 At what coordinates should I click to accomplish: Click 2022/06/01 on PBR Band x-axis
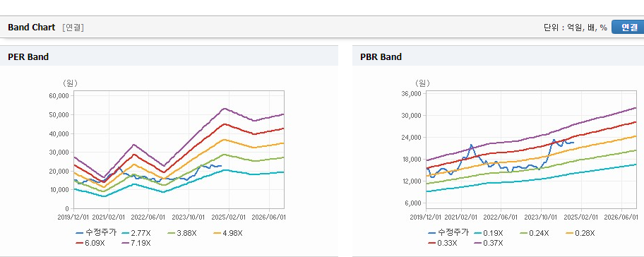501,217
